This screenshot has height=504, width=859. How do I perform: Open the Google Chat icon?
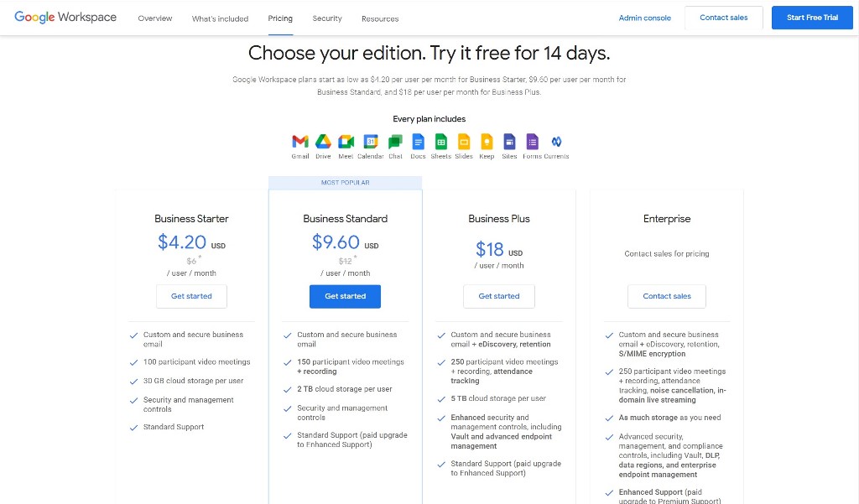[x=394, y=141]
